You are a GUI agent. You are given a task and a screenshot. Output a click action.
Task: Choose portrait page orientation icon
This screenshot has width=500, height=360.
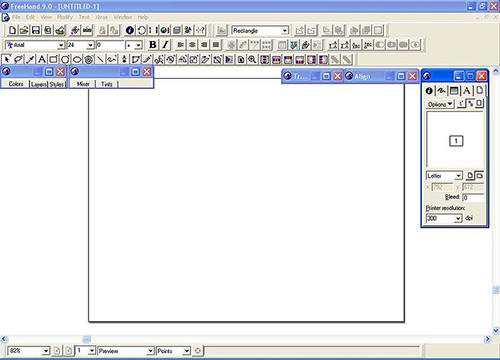[470, 175]
